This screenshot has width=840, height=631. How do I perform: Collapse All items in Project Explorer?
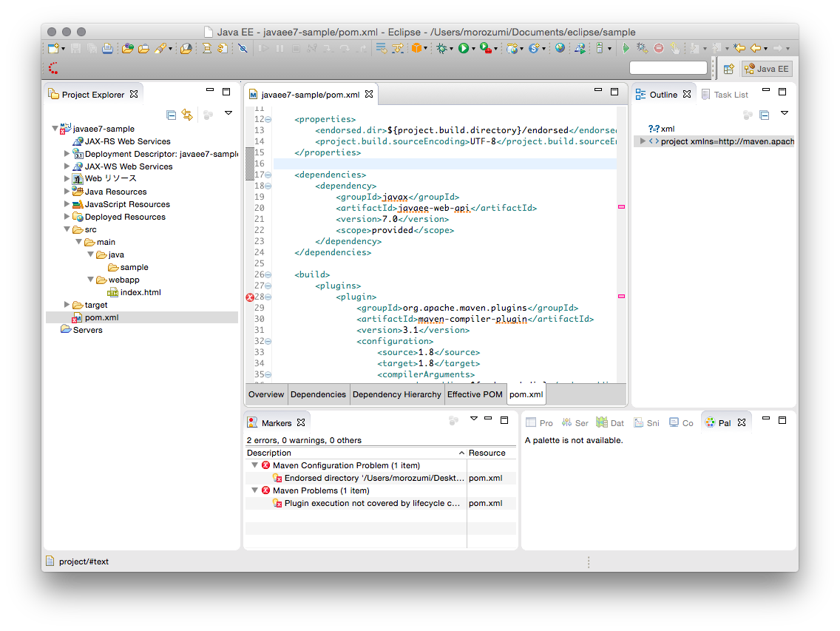(170, 115)
